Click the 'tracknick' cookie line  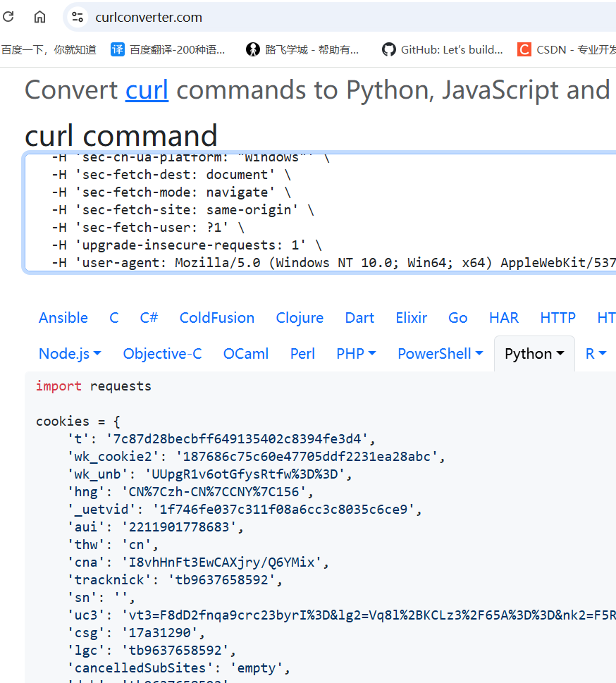175,580
